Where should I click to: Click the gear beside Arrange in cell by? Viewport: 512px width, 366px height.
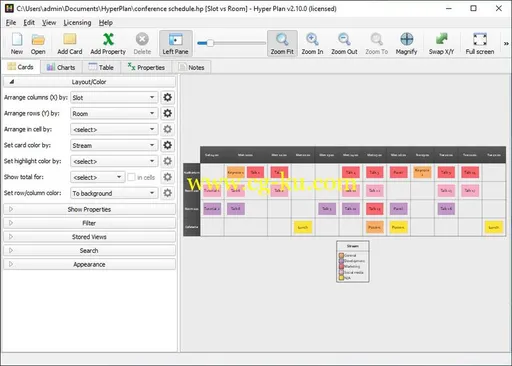[167, 129]
